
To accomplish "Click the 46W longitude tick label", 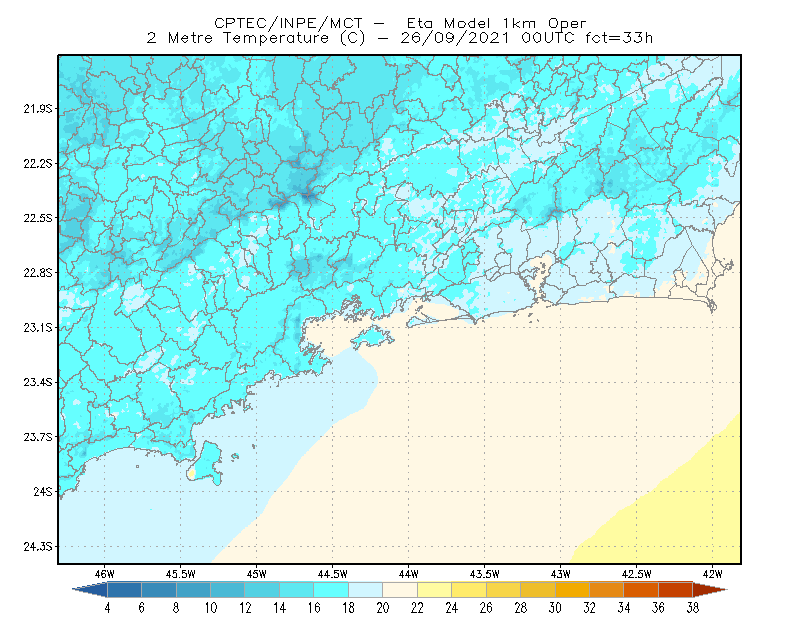I will point(105,574).
